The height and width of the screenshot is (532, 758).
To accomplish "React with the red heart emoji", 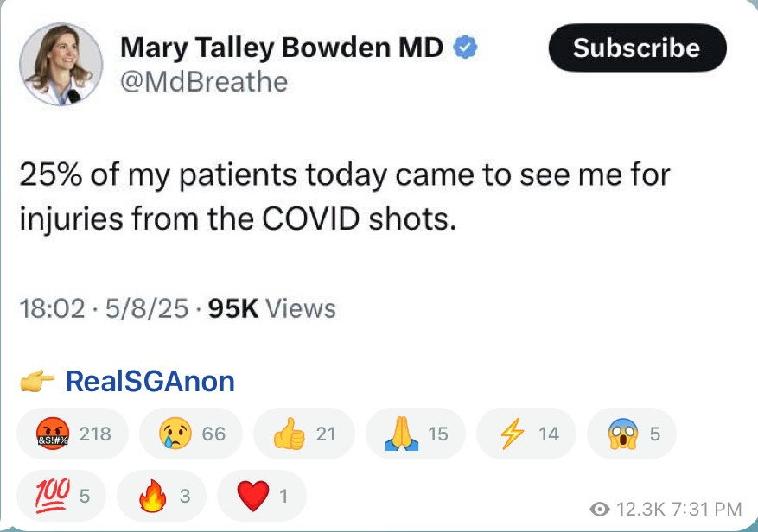I will (x=261, y=495).
